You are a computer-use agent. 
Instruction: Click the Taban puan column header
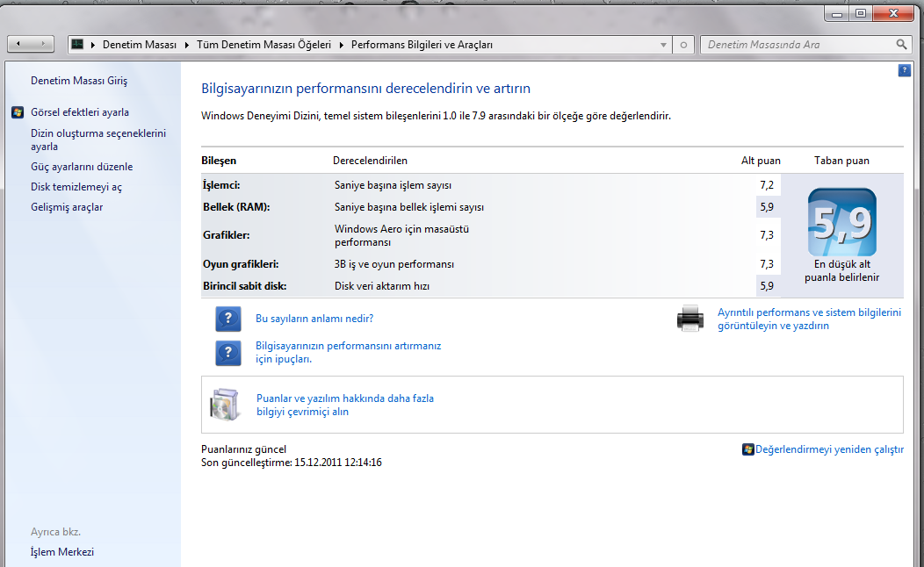point(841,161)
